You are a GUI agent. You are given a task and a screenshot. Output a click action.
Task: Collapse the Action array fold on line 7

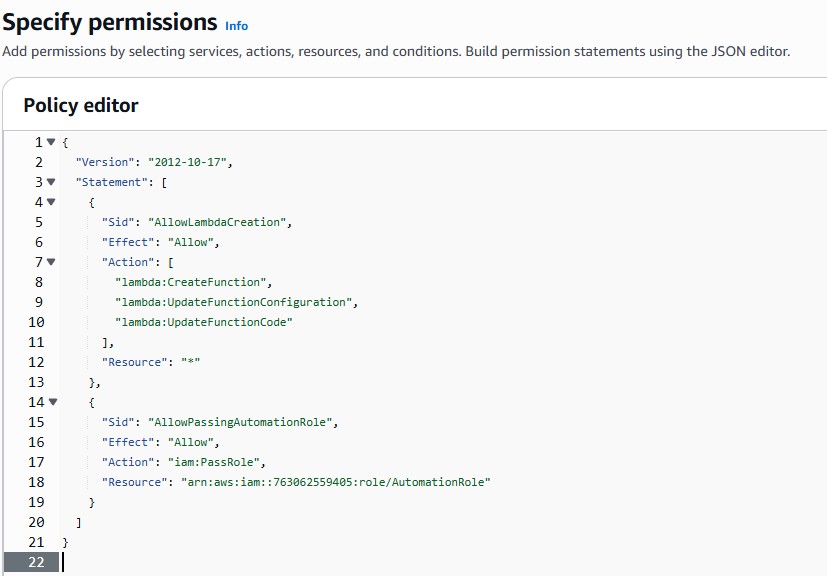[x=51, y=262]
